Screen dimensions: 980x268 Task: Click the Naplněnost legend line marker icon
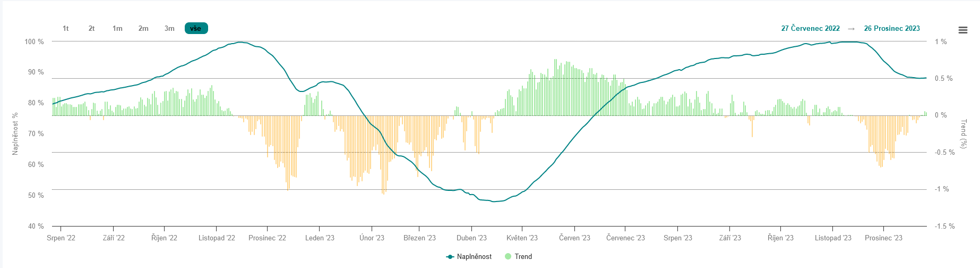click(x=450, y=257)
